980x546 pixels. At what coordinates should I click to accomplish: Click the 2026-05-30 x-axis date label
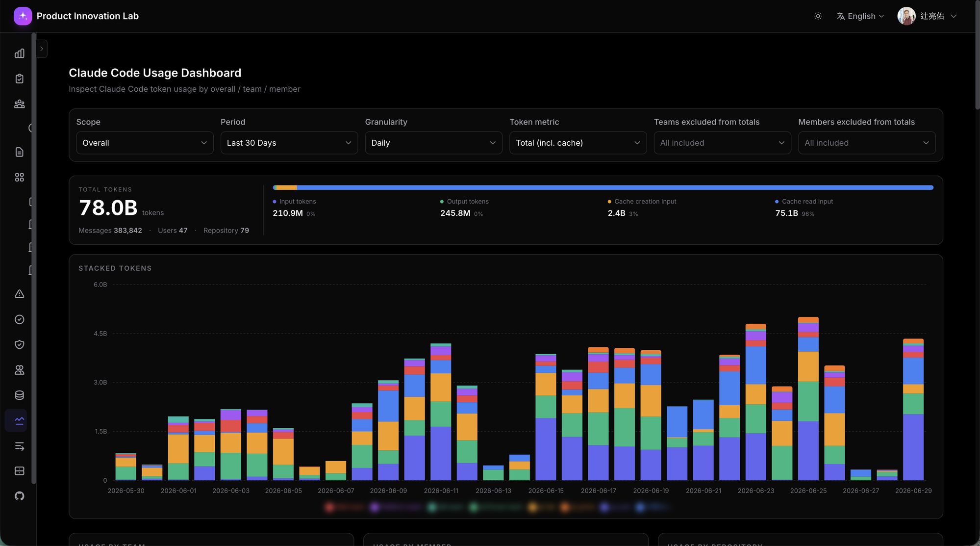[126, 491]
